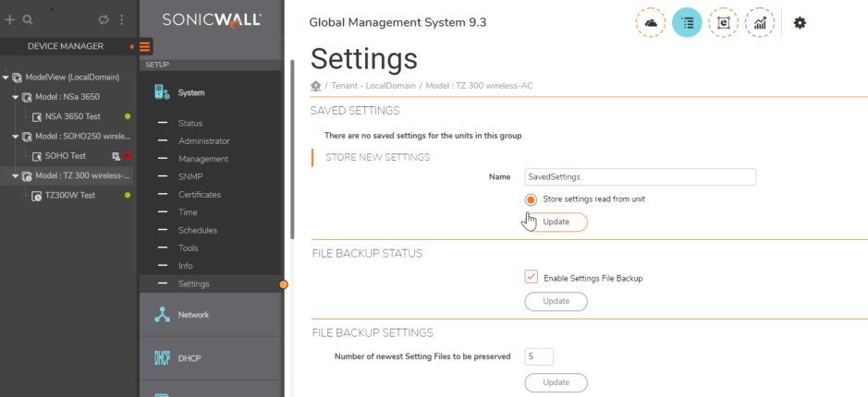Open the settings gear icon
This screenshot has height=397, width=868.
[x=800, y=22]
